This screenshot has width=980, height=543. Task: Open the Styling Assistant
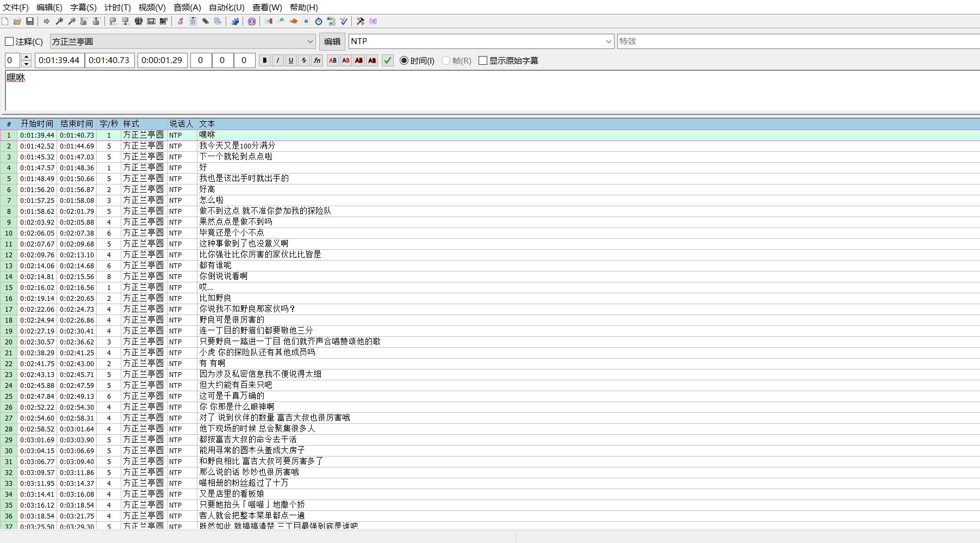pos(281,21)
